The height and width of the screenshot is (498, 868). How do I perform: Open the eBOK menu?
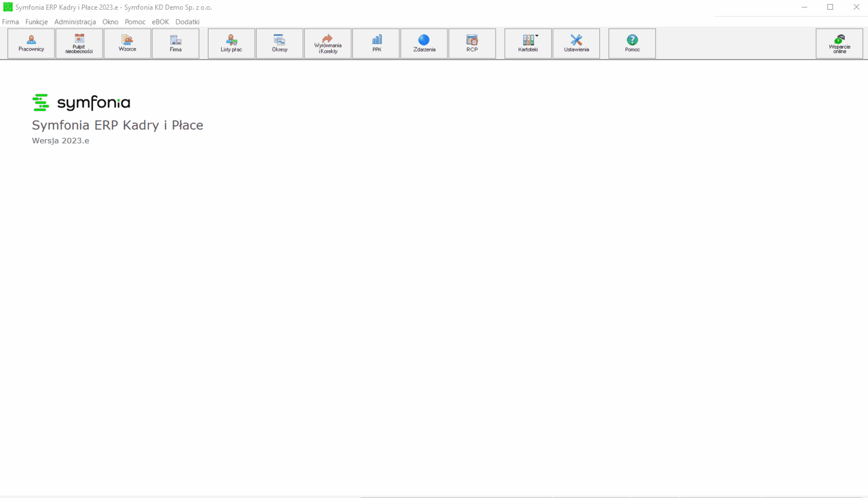pos(160,22)
